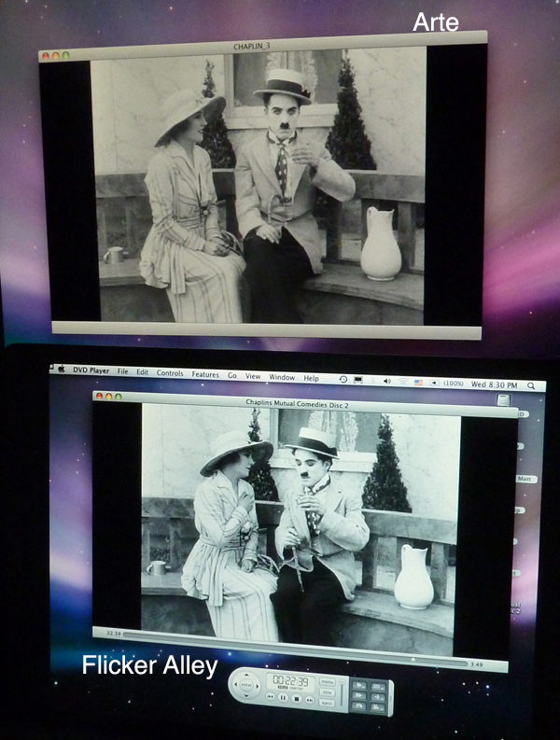Click the controller's down navigation arrow
Screen dimensions: 560x740
coord(246,696)
